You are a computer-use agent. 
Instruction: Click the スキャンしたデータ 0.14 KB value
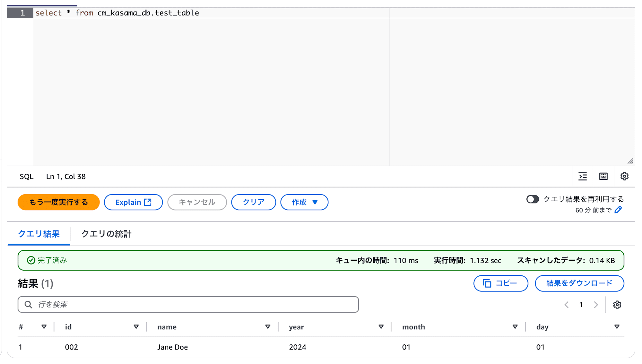(602, 261)
